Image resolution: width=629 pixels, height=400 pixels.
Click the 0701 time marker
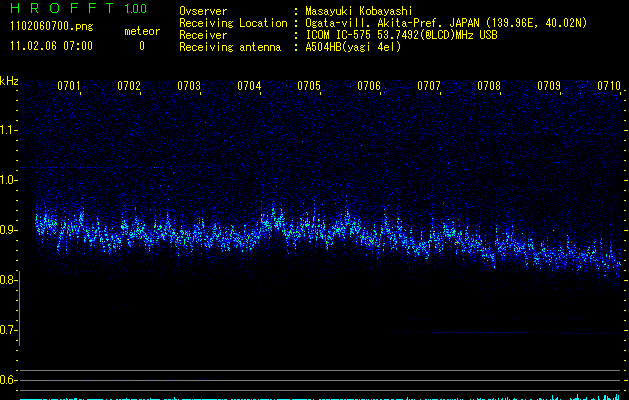point(69,87)
